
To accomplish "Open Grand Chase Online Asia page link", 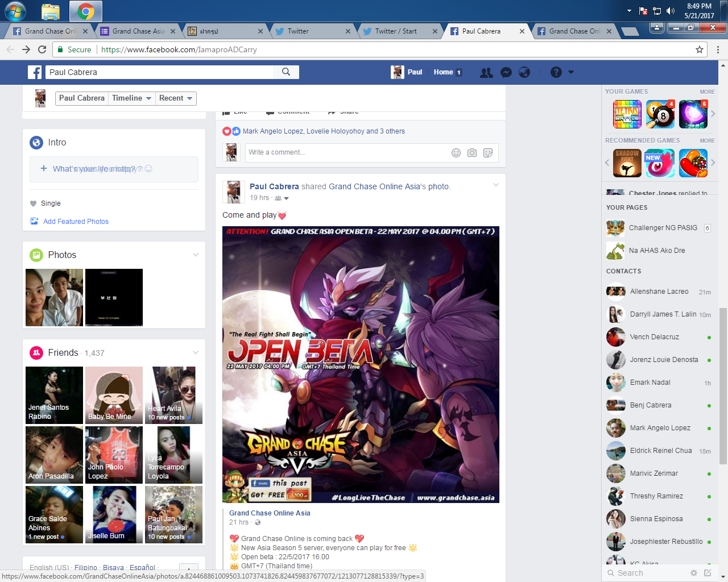I will click(270, 513).
